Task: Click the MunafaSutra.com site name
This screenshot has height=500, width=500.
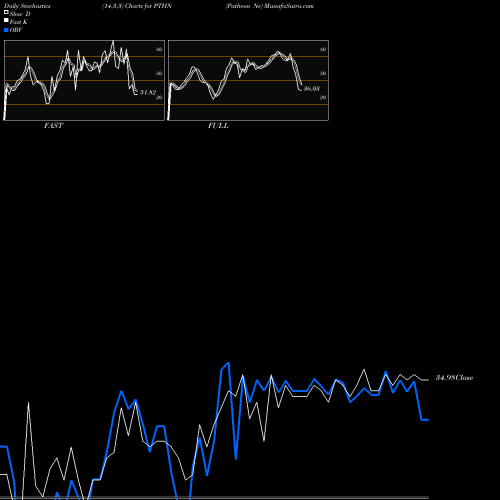Action: [x=289, y=6]
